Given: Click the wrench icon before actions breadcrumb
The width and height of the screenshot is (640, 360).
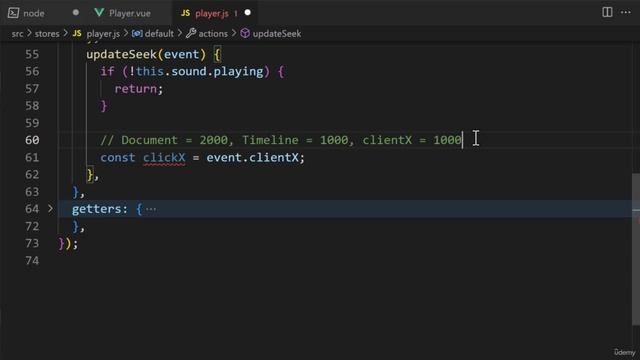Looking at the screenshot, I should (191, 33).
